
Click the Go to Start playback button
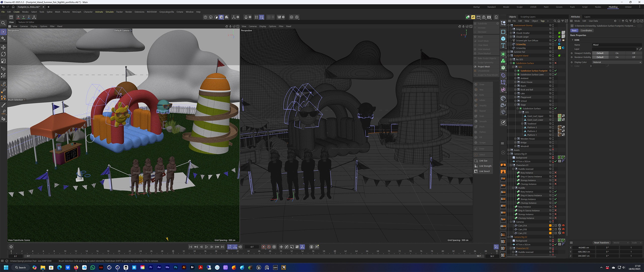click(x=190, y=247)
